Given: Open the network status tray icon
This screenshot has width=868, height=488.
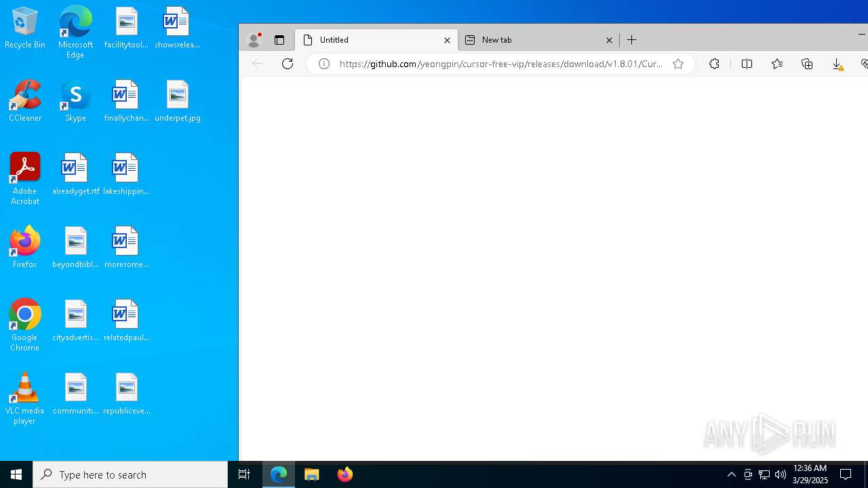Looking at the screenshot, I should pyautogui.click(x=764, y=474).
